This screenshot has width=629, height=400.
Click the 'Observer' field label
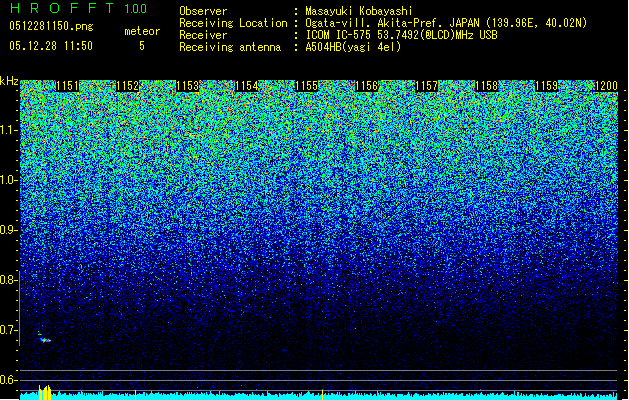coord(203,11)
